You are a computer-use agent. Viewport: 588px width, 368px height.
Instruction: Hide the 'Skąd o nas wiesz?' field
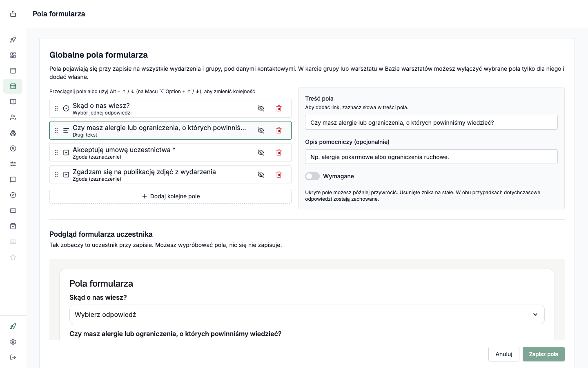coord(261,108)
